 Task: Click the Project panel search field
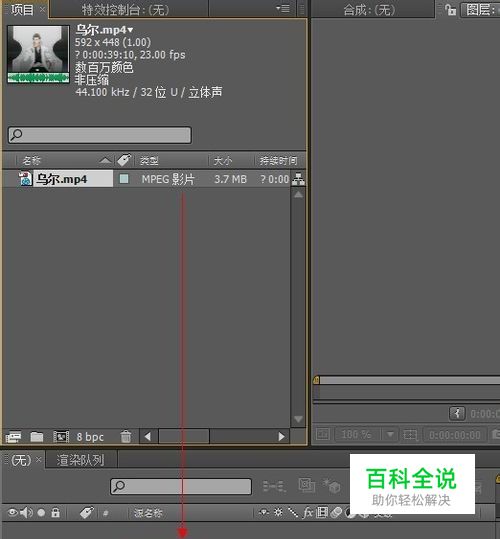(x=100, y=135)
